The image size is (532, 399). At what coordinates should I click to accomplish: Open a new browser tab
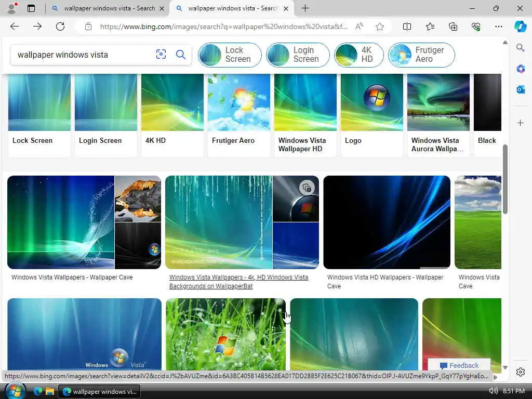[305, 8]
